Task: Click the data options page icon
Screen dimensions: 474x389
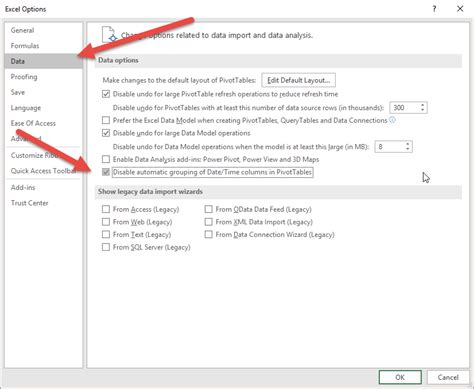Action: [x=109, y=35]
